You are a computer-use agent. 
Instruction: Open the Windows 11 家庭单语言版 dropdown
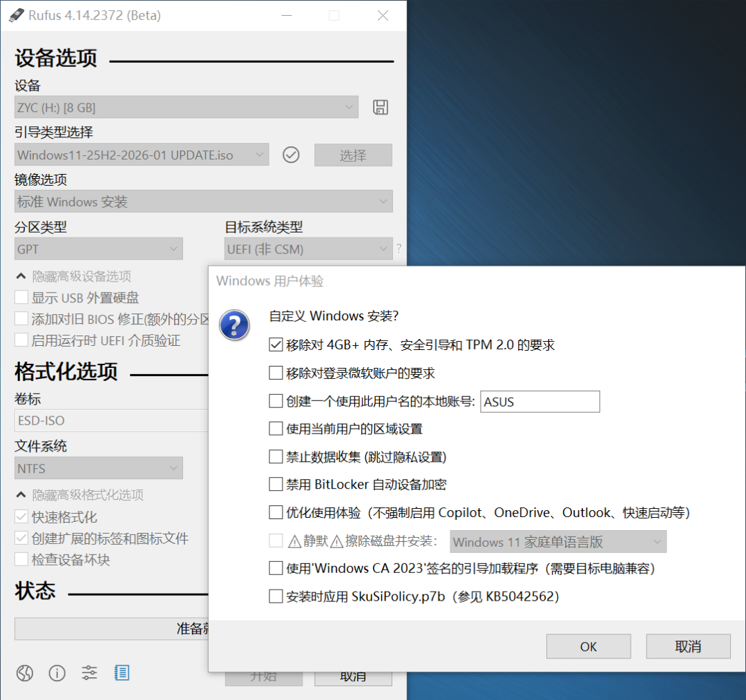[x=558, y=542]
